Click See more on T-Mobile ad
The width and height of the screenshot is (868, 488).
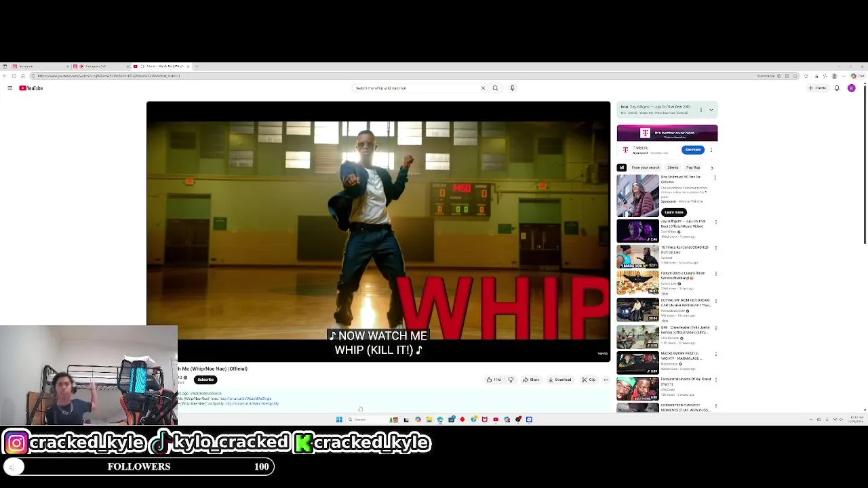[692, 150]
